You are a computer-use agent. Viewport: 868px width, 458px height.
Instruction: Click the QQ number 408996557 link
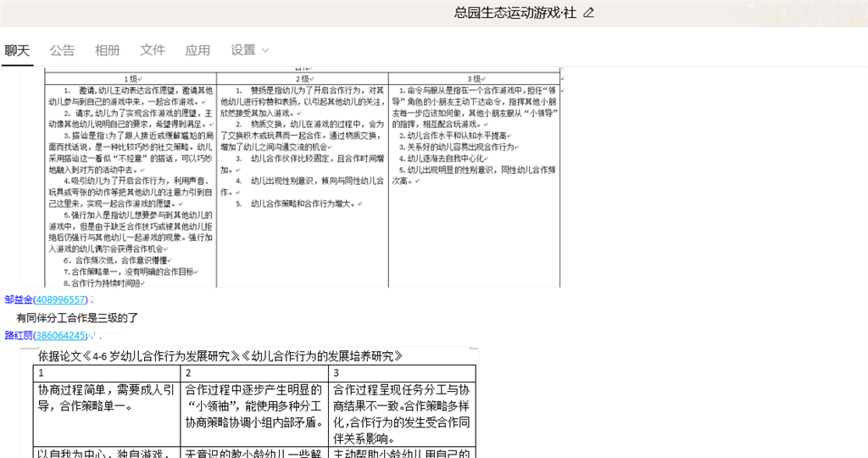59,300
